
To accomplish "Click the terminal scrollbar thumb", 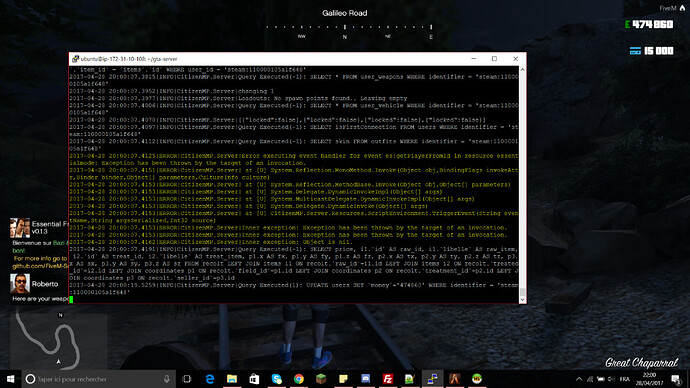I will tap(522, 292).
